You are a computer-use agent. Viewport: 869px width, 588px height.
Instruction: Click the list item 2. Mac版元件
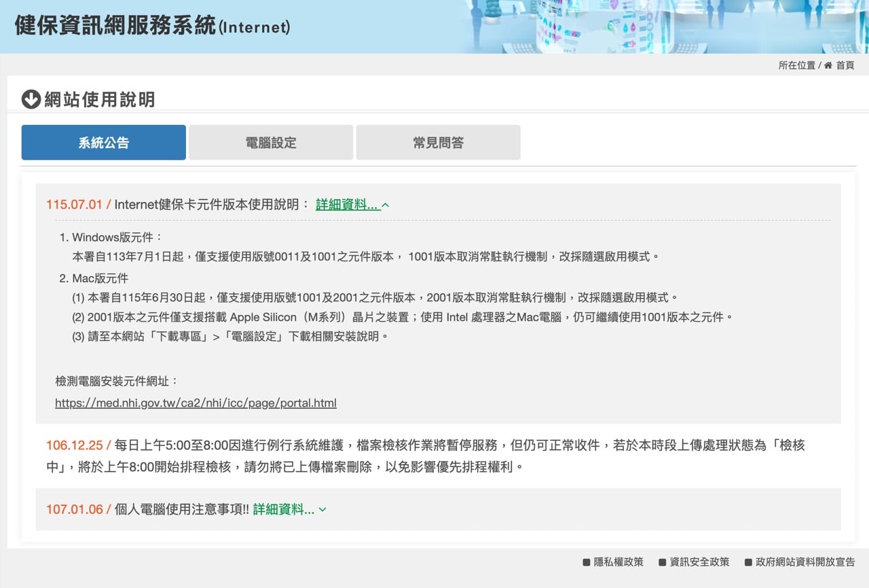point(94,278)
